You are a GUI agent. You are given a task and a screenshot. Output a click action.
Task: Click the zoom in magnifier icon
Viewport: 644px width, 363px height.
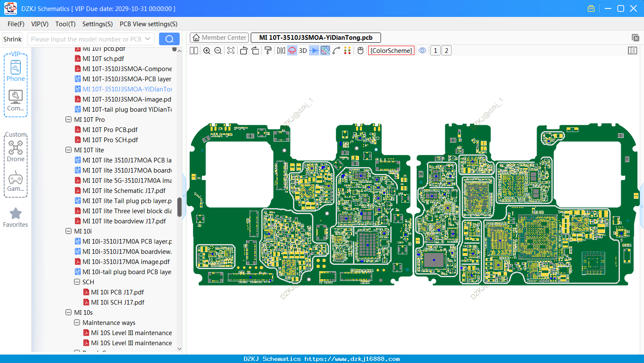(207, 51)
